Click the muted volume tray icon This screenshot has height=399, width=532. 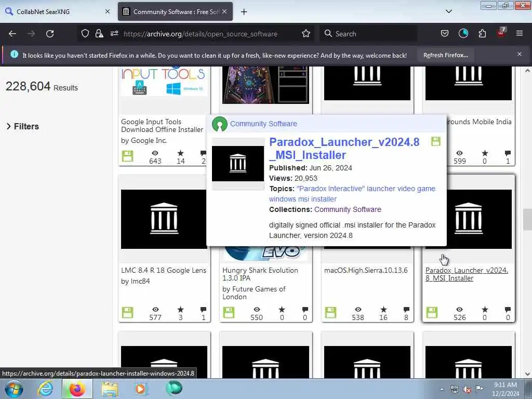pos(467,390)
